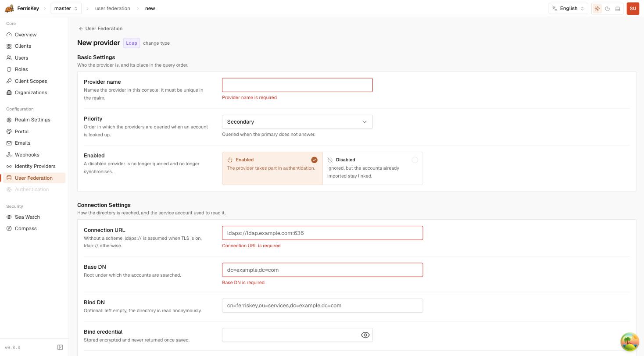
Task: Select the Enabled provider option
Action: pyautogui.click(x=272, y=168)
